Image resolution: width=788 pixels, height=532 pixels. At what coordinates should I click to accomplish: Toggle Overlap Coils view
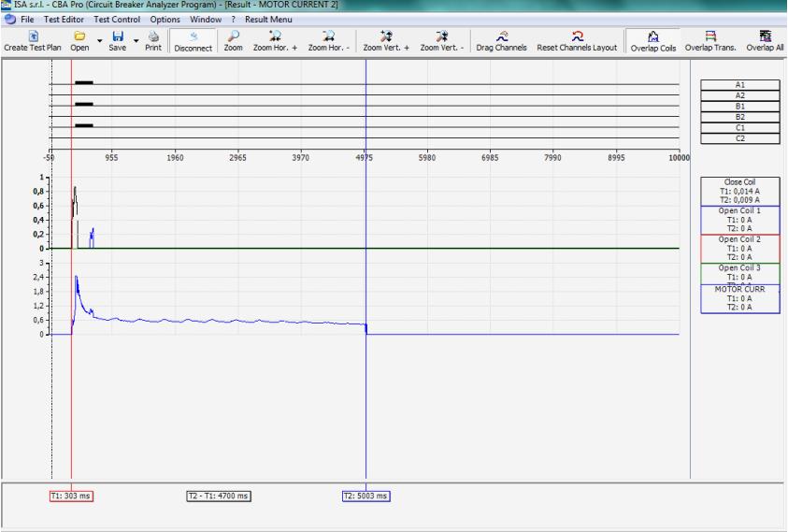[x=652, y=41]
